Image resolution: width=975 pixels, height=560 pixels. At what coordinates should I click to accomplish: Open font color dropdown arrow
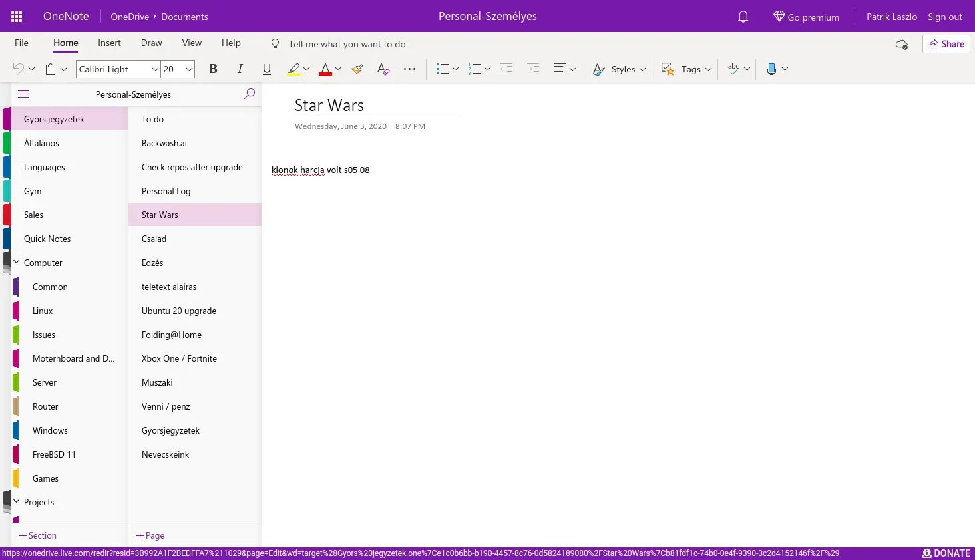(x=338, y=69)
